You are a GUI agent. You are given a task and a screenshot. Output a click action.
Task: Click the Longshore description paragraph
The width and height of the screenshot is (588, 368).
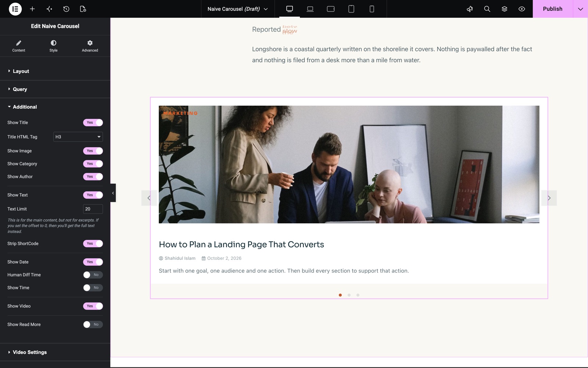click(392, 54)
